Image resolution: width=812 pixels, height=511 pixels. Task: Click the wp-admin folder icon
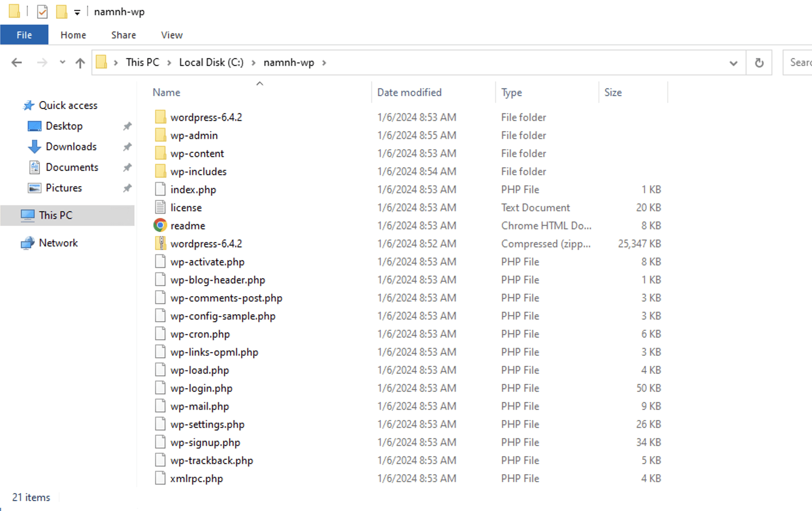[x=160, y=135]
